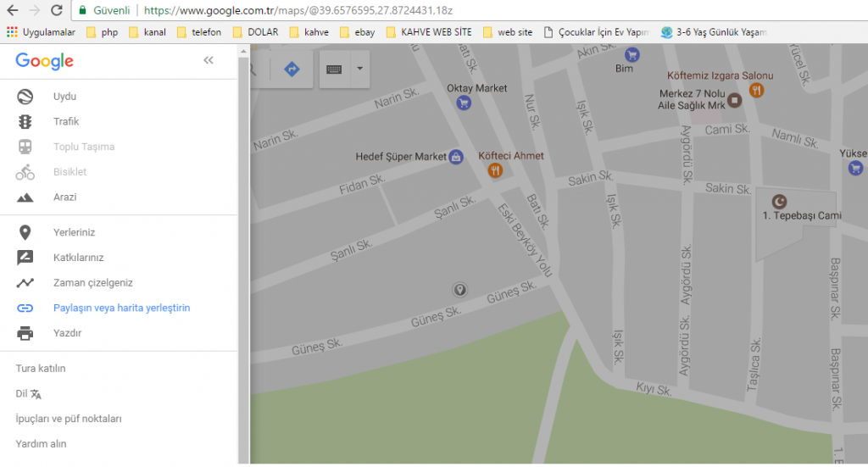Viewport: 868px width, 467px height.
Task: Open the web site bookmark folder
Action: pyautogui.click(x=508, y=32)
